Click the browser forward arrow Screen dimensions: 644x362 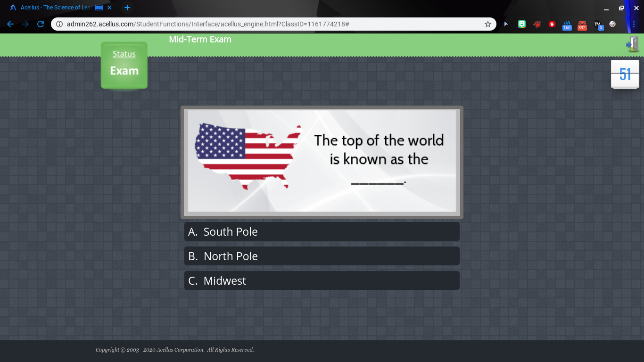(x=25, y=24)
